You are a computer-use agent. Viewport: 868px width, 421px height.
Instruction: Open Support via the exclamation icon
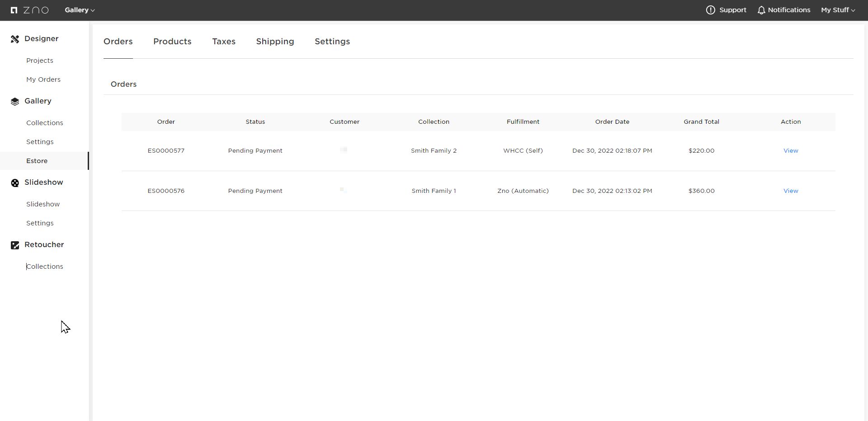(710, 10)
